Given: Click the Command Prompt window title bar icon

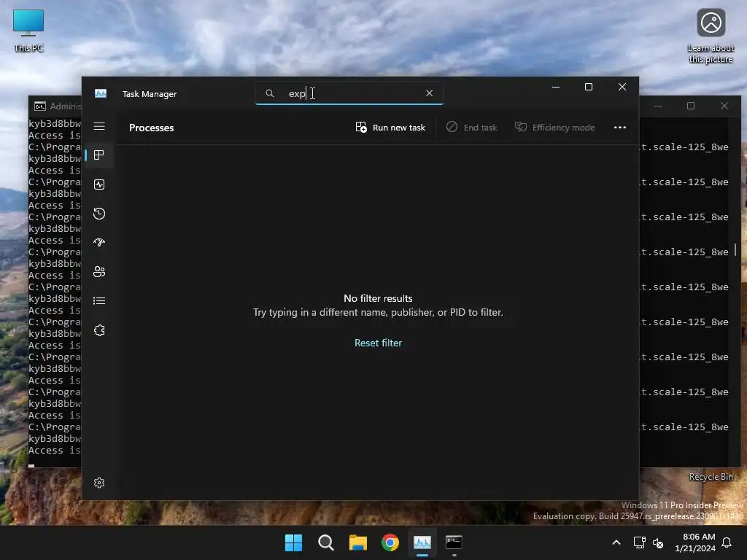Looking at the screenshot, I should click(40, 106).
